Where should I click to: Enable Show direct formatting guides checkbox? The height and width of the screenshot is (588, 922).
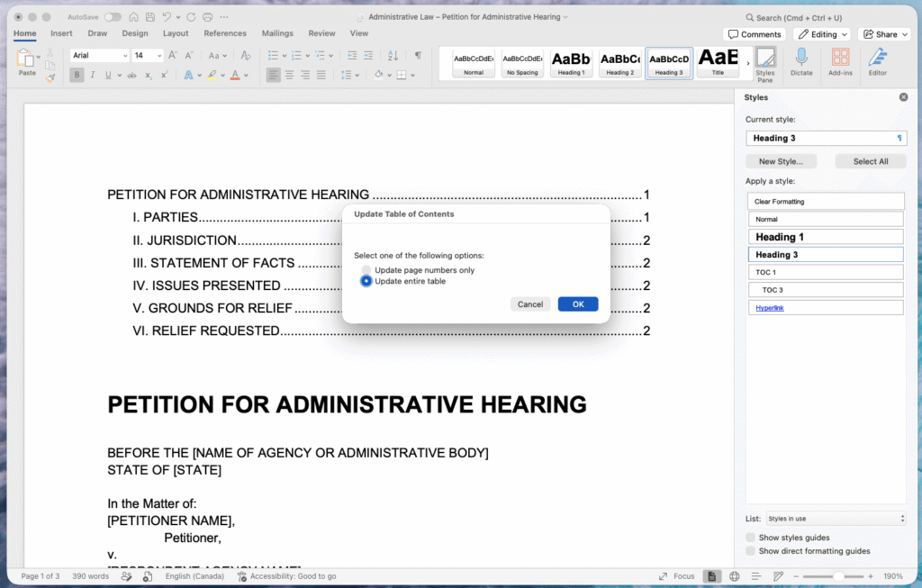point(750,551)
